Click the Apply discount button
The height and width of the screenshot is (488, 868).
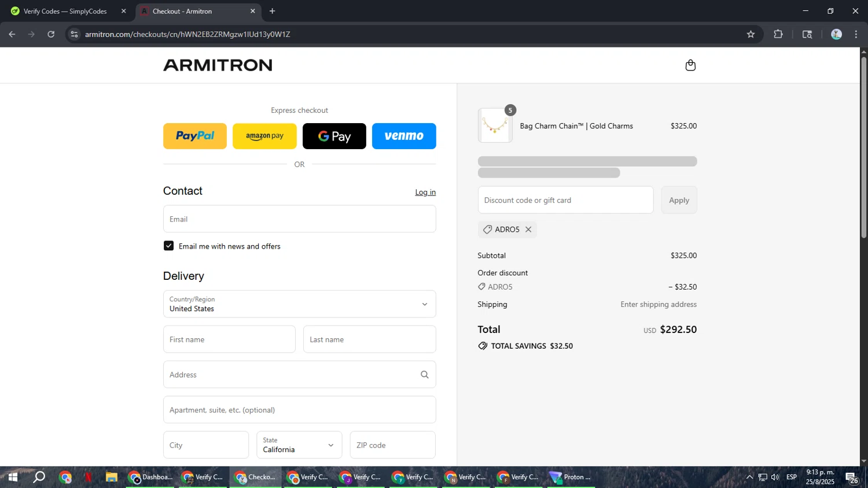coord(679,200)
